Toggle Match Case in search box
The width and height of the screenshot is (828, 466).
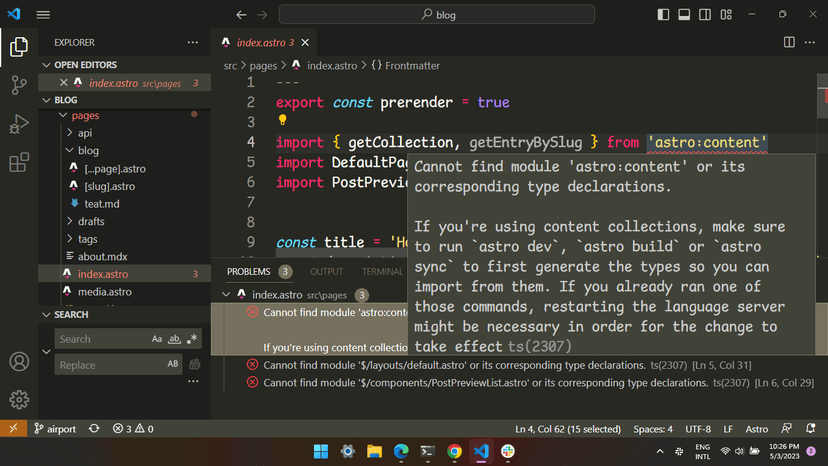pyautogui.click(x=157, y=339)
